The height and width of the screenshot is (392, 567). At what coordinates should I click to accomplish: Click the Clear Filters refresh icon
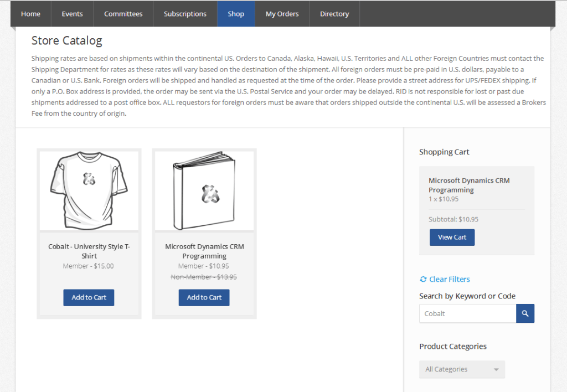click(x=423, y=279)
